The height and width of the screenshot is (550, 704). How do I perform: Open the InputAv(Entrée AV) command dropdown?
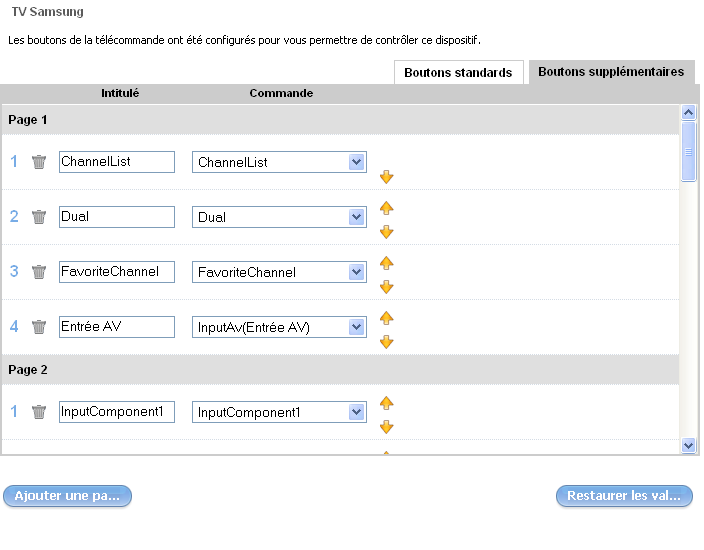coord(357,327)
